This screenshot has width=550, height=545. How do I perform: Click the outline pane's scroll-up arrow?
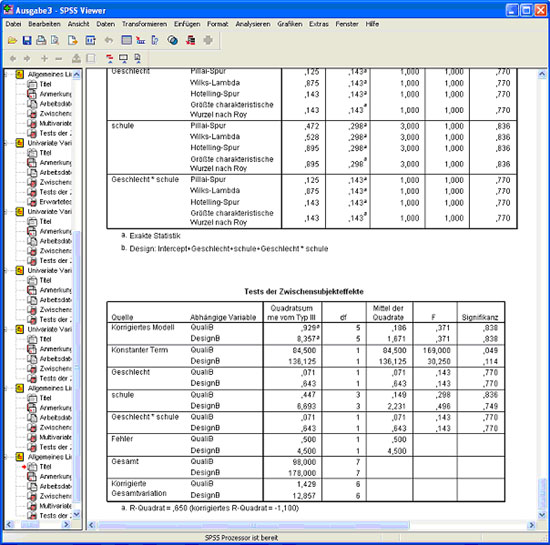coord(76,74)
